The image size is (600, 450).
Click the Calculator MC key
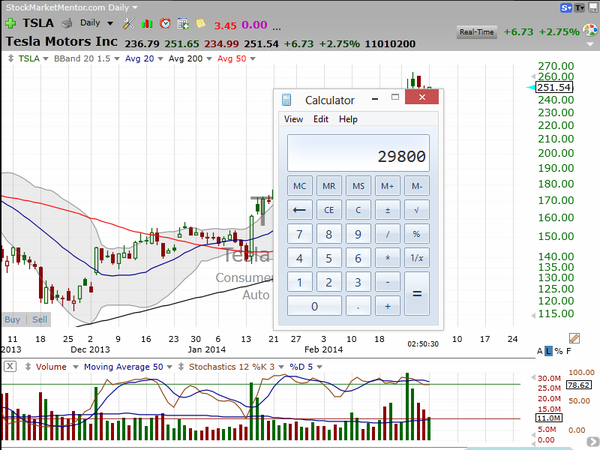pos(300,186)
